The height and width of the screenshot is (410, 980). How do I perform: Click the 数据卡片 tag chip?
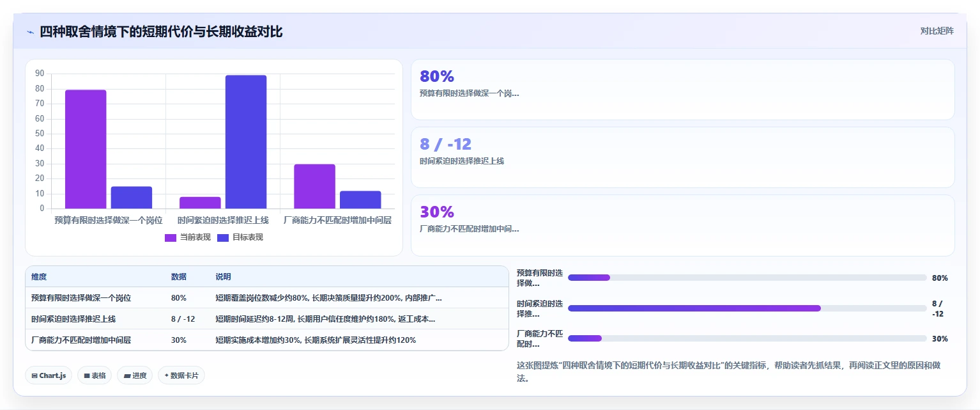point(181,375)
